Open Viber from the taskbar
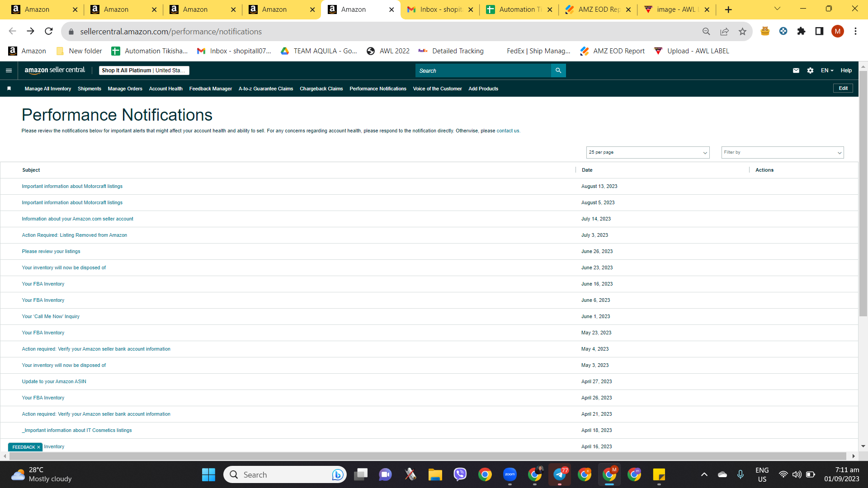 (x=460, y=474)
